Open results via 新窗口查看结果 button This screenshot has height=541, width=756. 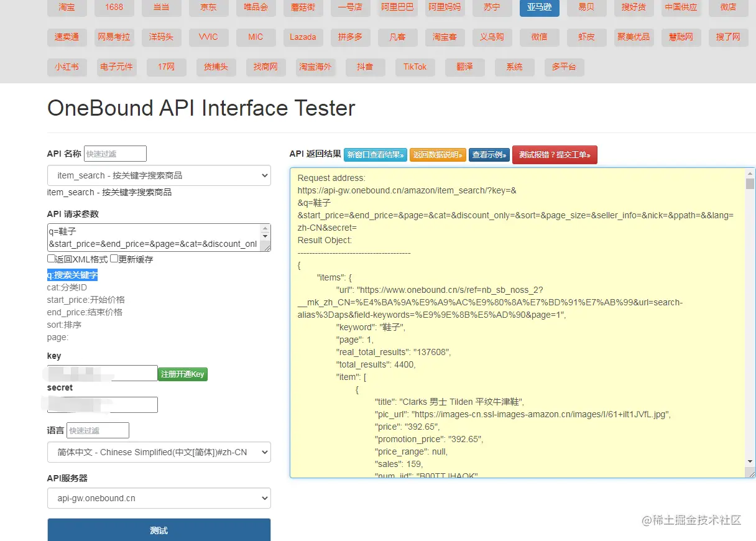(376, 155)
